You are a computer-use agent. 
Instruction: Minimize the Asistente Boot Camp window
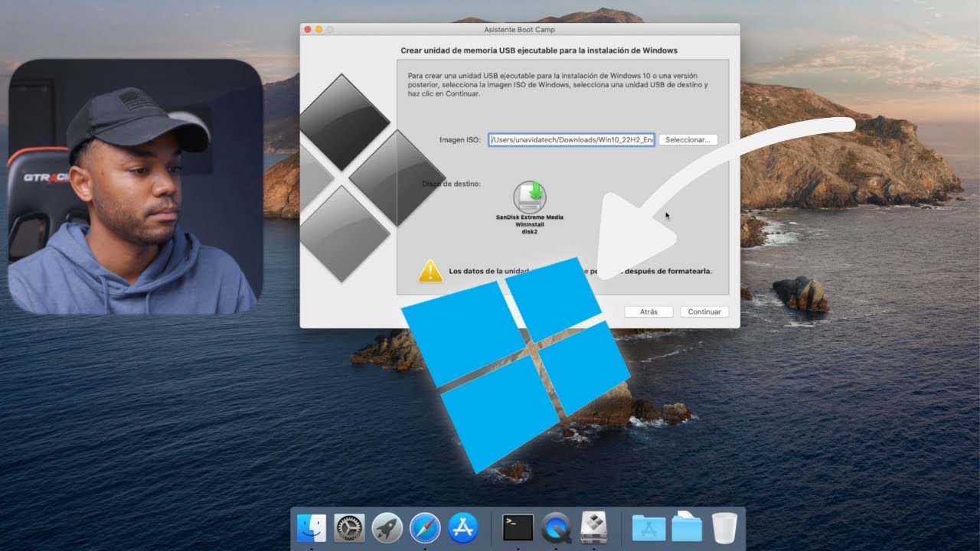[x=319, y=29]
